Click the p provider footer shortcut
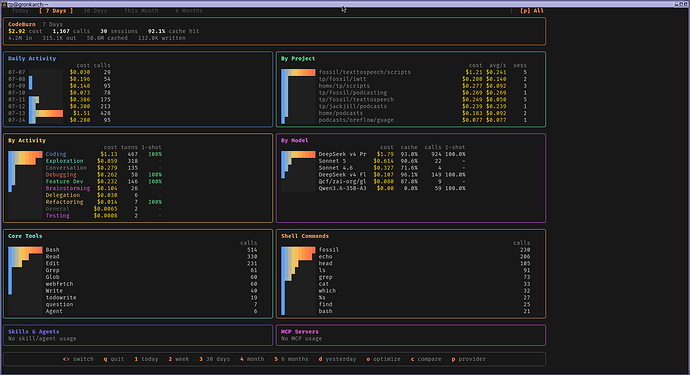This screenshot has width=690, height=375. (469, 359)
